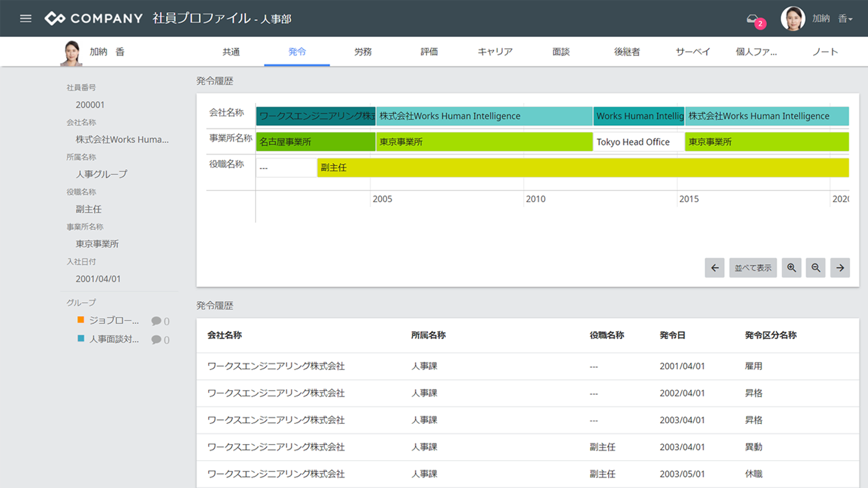Open the hamburger navigation menu
The height and width of the screenshot is (488, 868).
click(25, 19)
